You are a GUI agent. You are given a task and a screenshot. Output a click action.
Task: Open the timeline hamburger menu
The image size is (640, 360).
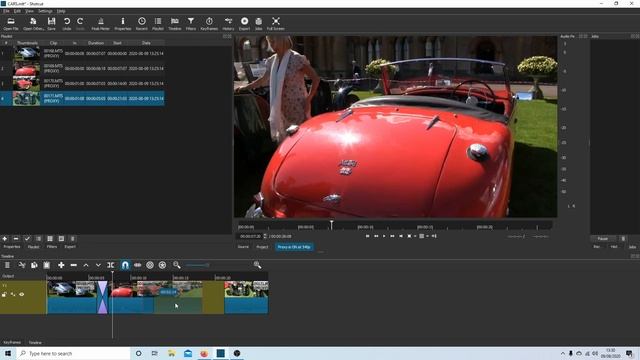7,265
